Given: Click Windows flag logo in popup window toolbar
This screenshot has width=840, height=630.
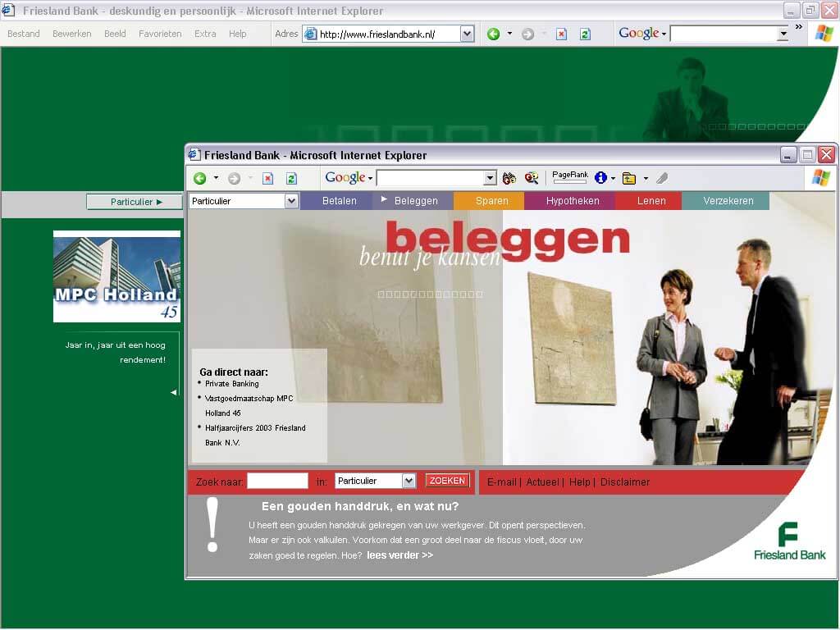Looking at the screenshot, I should 820,178.
